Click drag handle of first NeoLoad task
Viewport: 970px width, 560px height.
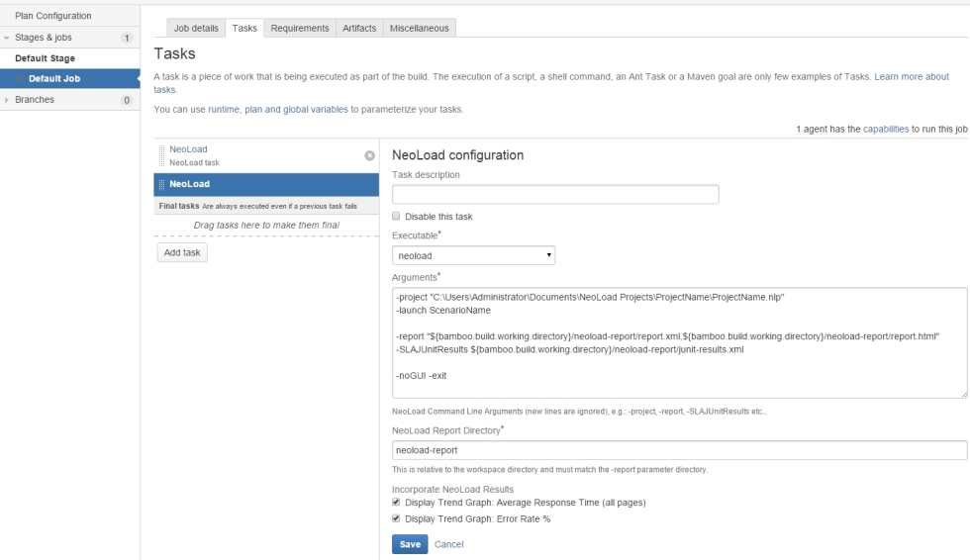click(x=161, y=155)
